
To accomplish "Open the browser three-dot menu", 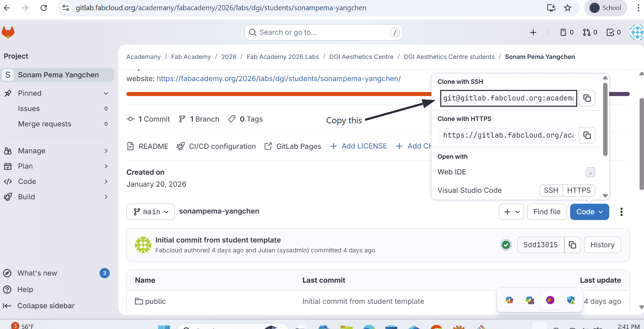I will click(639, 8).
